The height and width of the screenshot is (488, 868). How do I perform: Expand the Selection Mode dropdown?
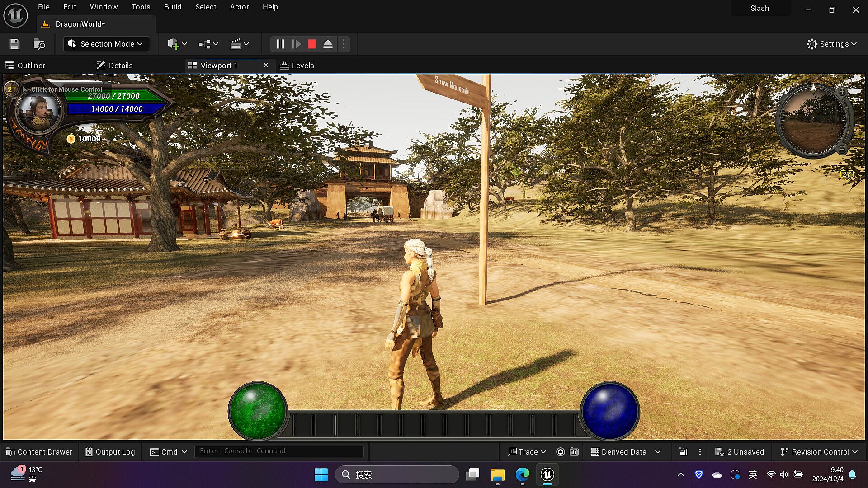(106, 44)
